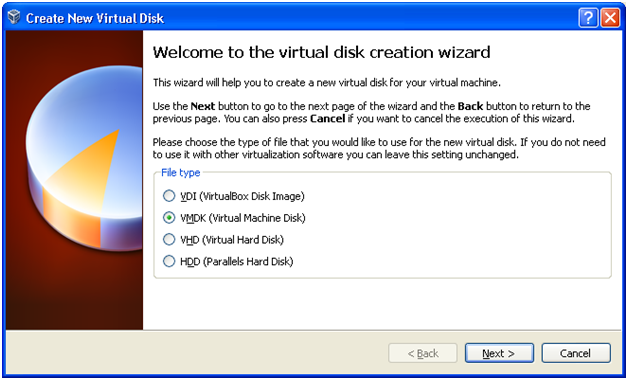The image size is (628, 380).
Task: Click the 'VHD (Virtual Hard Disk)' label text
Action: [232, 239]
